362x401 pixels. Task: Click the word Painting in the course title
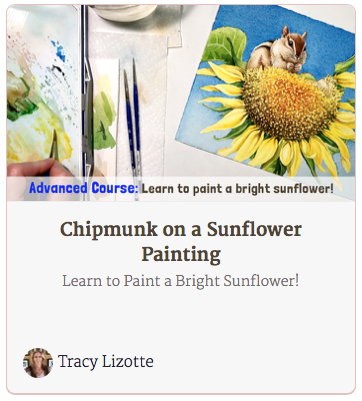(x=181, y=255)
